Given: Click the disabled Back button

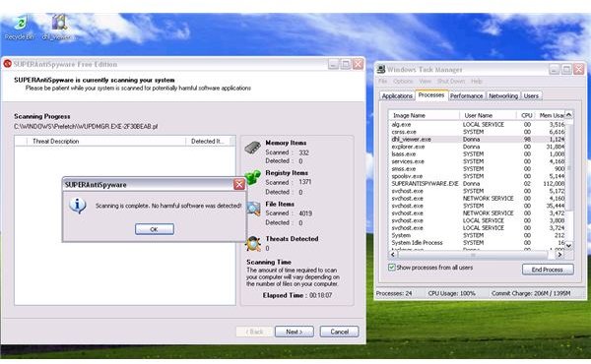Looking at the screenshot, I should tap(255, 332).
